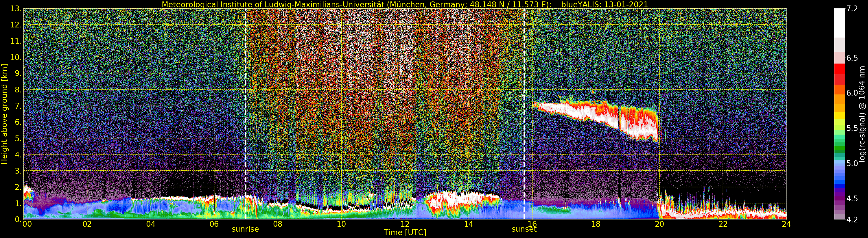Screen dimensions: 868x238
Task: Click the 4.2 value on the colorbar
Action: pyautogui.click(x=852, y=220)
